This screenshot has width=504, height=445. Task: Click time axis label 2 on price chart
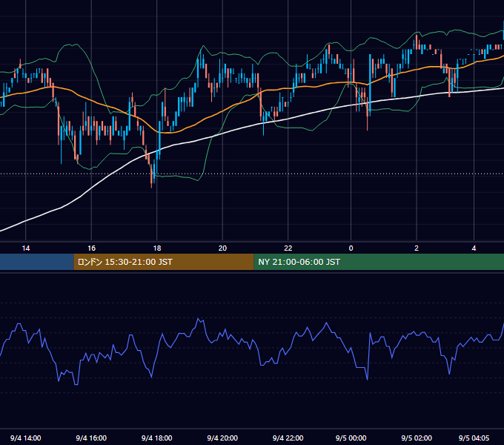pyautogui.click(x=417, y=248)
